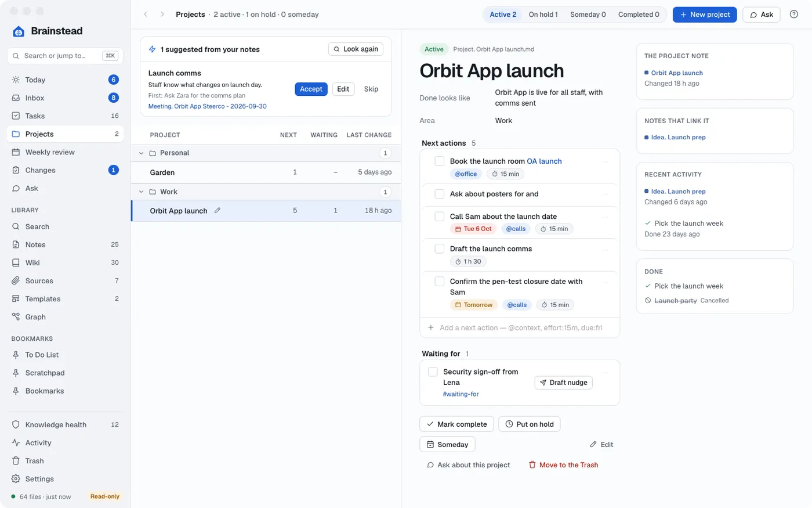Create a project with New project button
This screenshot has width=812, height=508.
tap(705, 15)
